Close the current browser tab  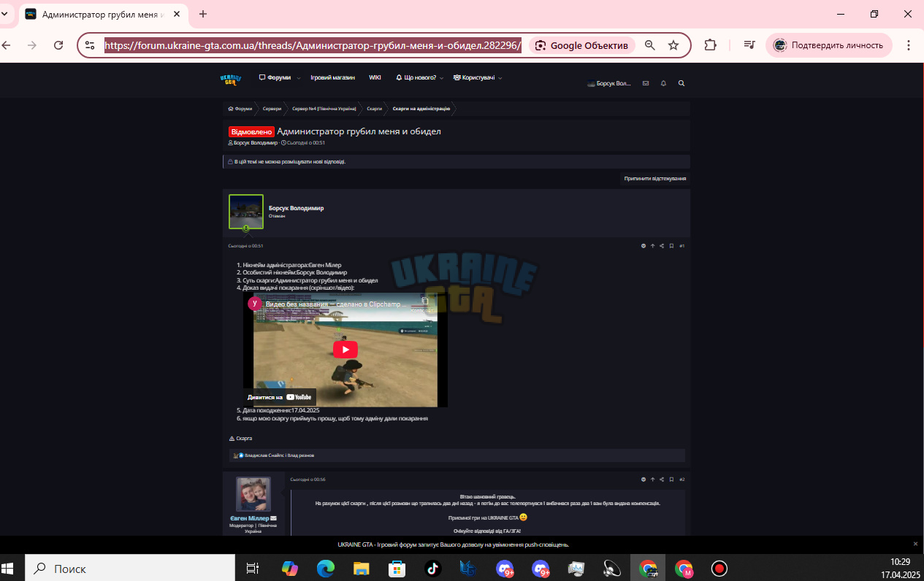177,14
